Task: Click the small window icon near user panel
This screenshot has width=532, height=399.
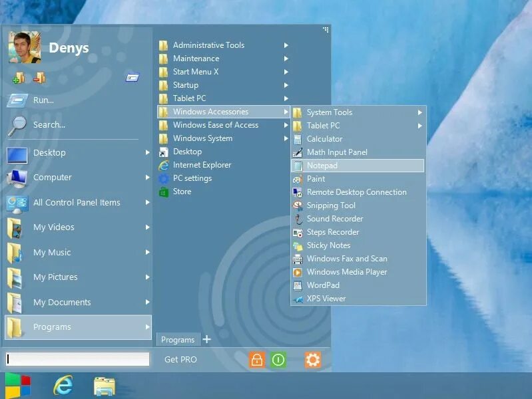Action: [x=133, y=78]
